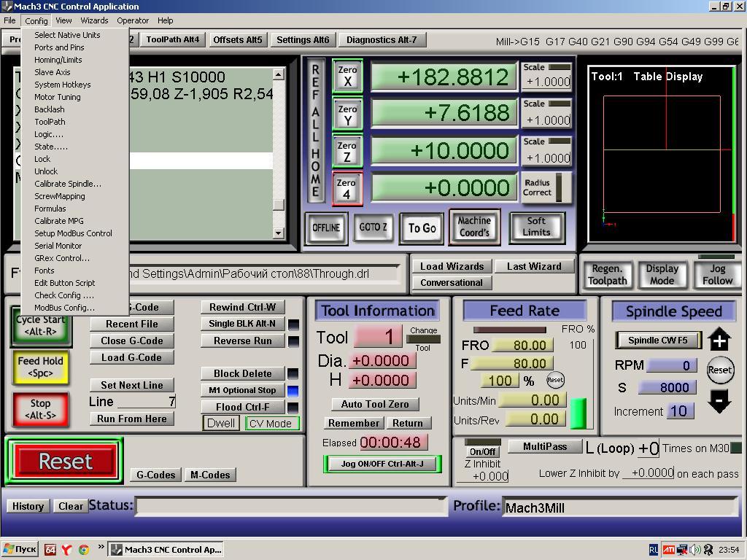Viewport: 747px width, 560px height.
Task: Click the AIDA64 taskbar icon
Action: (50, 550)
